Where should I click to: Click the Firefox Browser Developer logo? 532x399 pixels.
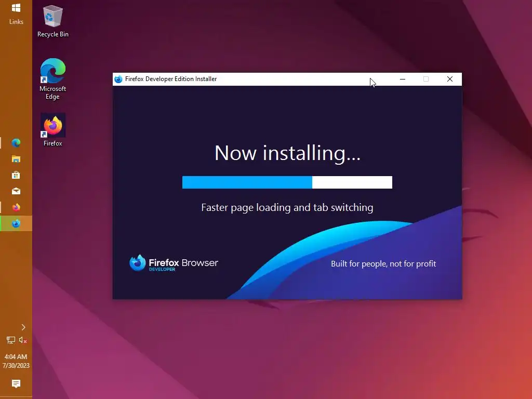point(174,263)
